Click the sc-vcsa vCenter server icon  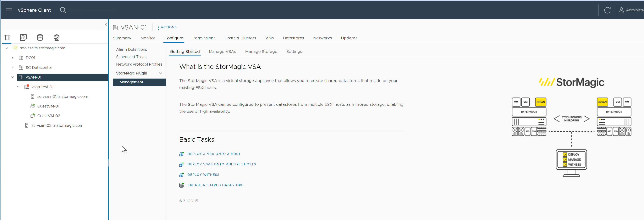coord(15,48)
